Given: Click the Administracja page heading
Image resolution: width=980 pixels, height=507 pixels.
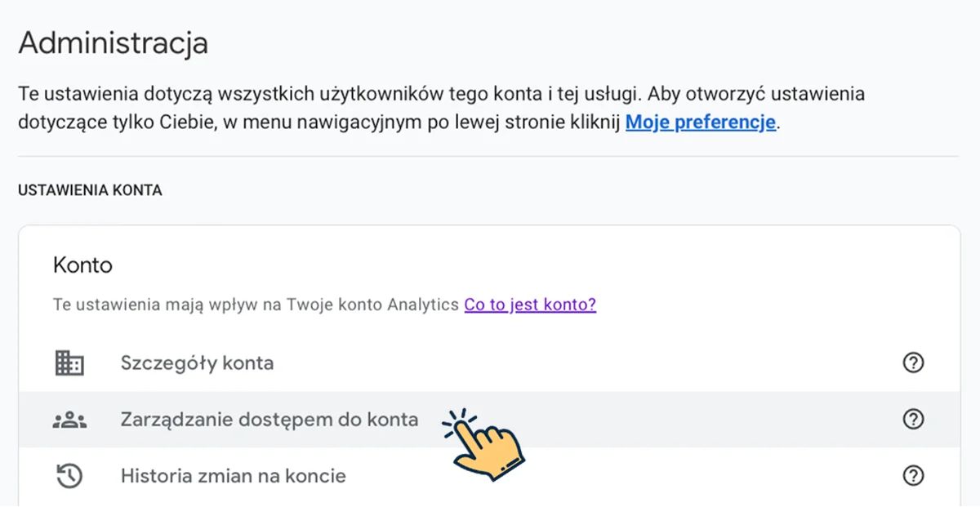Looking at the screenshot, I should [113, 42].
